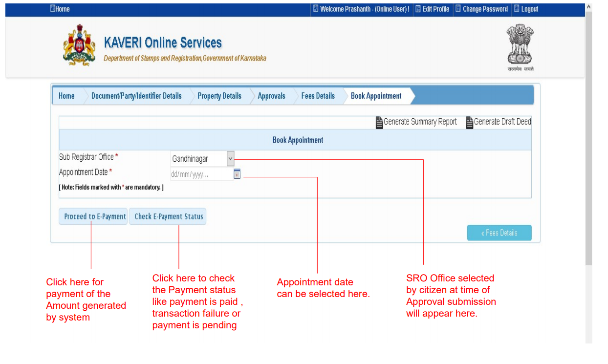Click the calendar icon next to Appointment Date

237,173
